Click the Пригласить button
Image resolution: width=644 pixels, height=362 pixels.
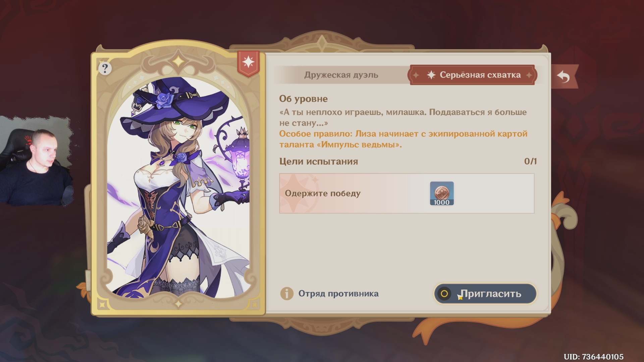pyautogui.click(x=485, y=294)
